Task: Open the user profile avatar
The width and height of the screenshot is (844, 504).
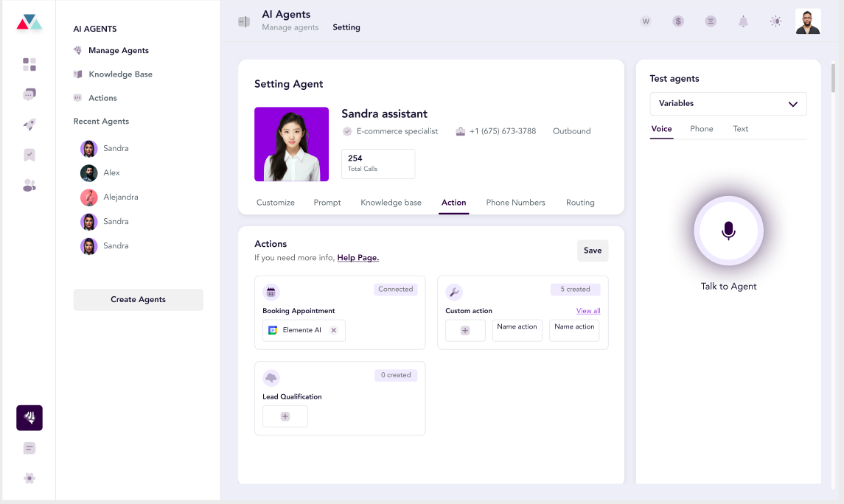Action: coord(808,21)
